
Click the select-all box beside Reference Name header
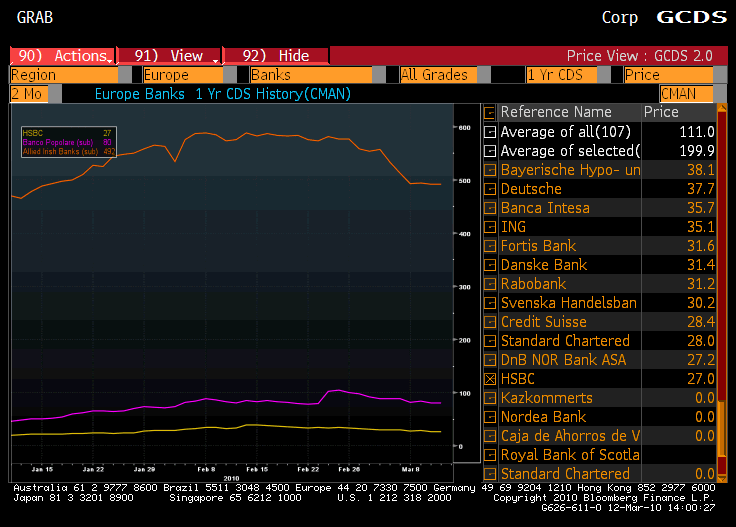490,113
